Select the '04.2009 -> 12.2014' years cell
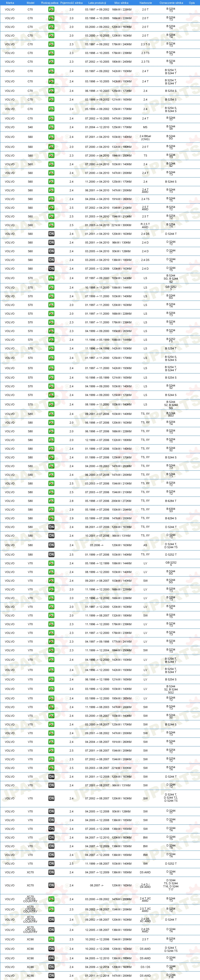This screenshot has height=980, width=200. coord(97,967)
